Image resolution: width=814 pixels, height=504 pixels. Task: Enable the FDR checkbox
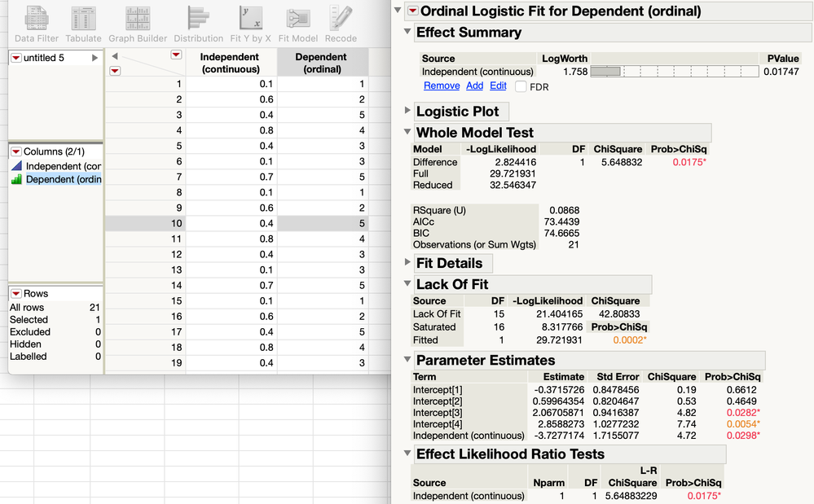point(521,86)
